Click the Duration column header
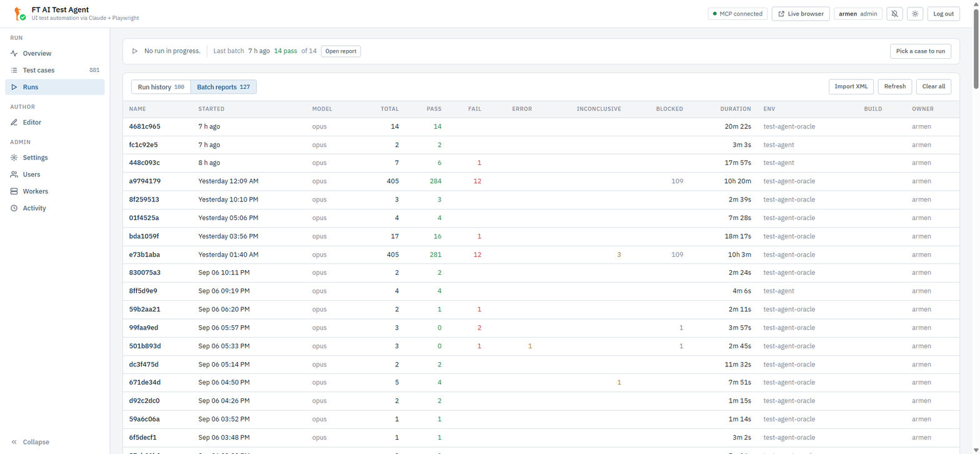Screen dimensions: 980x454 (x=736, y=109)
